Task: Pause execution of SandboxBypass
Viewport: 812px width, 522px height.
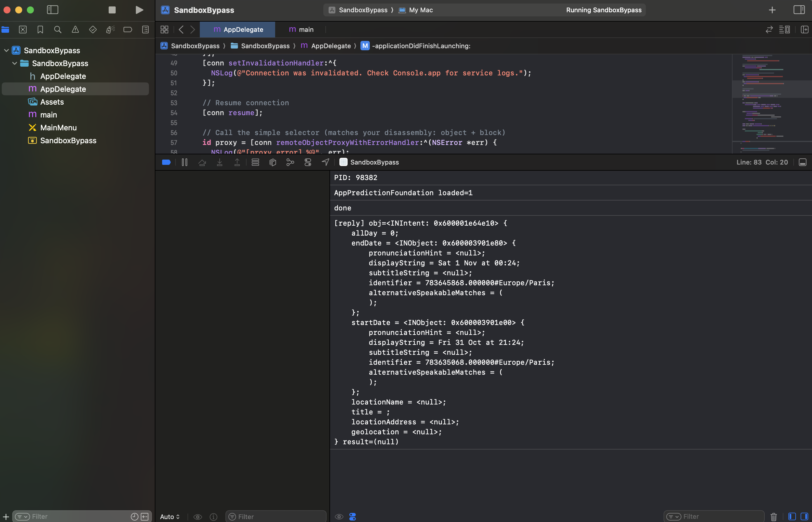Action: [x=184, y=162]
